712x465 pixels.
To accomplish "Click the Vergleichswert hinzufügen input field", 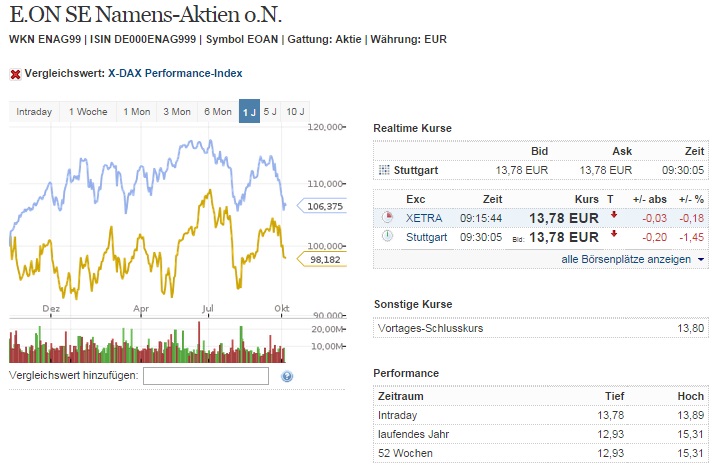I will click(206, 376).
